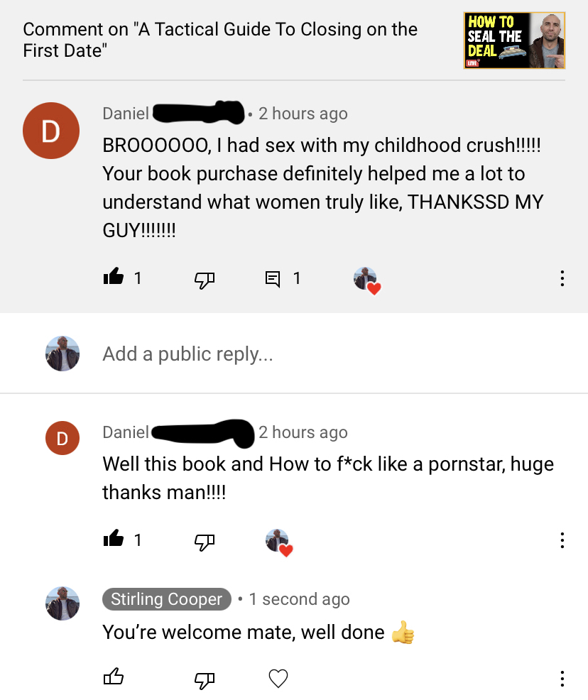Click the '2 hours ago' timestamp on top comment
Image resolution: width=588 pixels, height=700 pixels.
point(303,114)
